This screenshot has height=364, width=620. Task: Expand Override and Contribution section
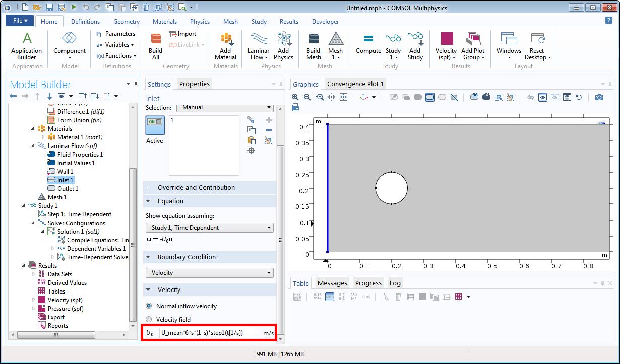click(196, 188)
